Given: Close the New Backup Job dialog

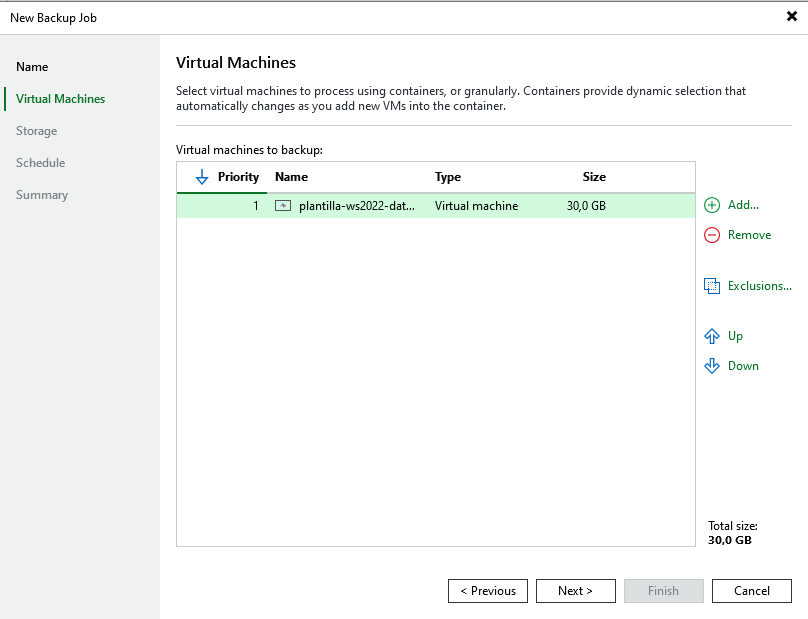Looking at the screenshot, I should pos(792,16).
